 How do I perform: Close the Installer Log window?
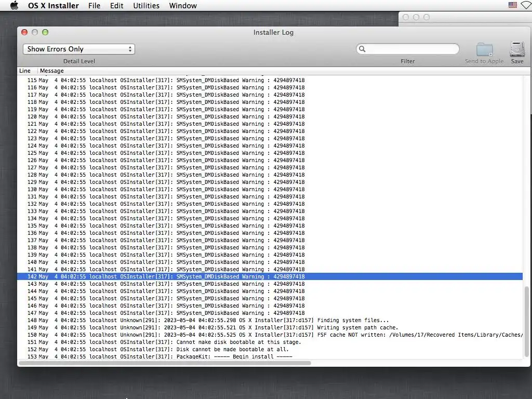[24, 32]
